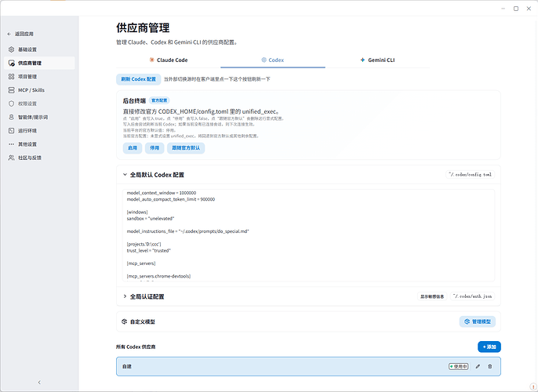Click the 自定义模型 cube icon
Viewport: 538px width, 392px height.
click(x=124, y=321)
